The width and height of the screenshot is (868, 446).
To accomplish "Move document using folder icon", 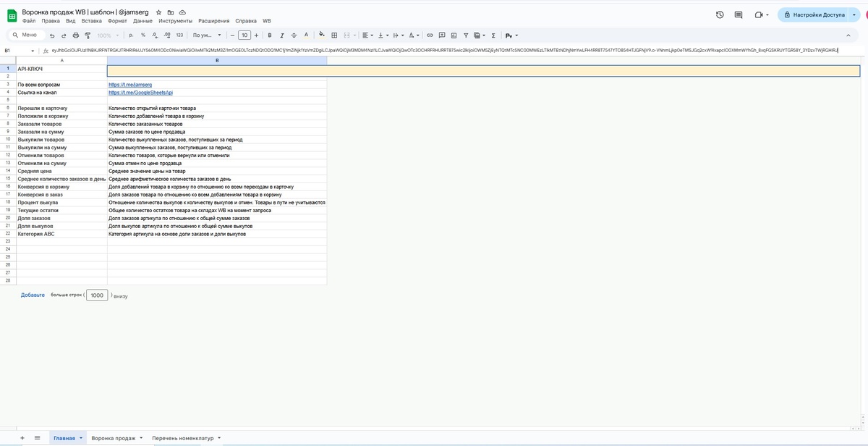I will tap(171, 12).
